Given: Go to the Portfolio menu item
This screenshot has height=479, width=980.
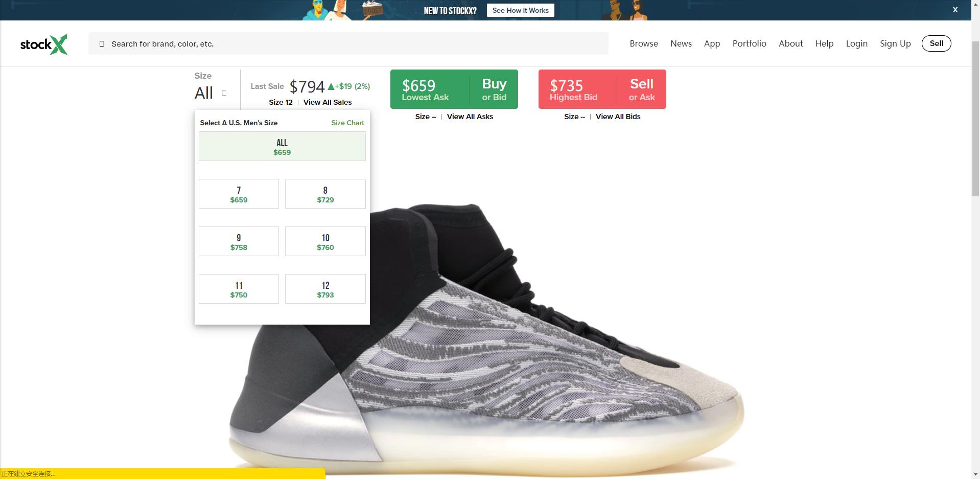Looking at the screenshot, I should point(749,43).
